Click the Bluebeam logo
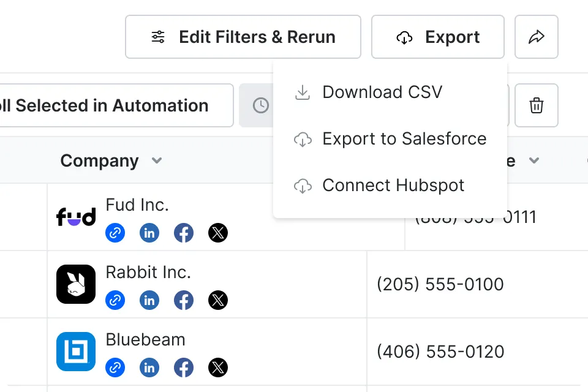 click(76, 352)
